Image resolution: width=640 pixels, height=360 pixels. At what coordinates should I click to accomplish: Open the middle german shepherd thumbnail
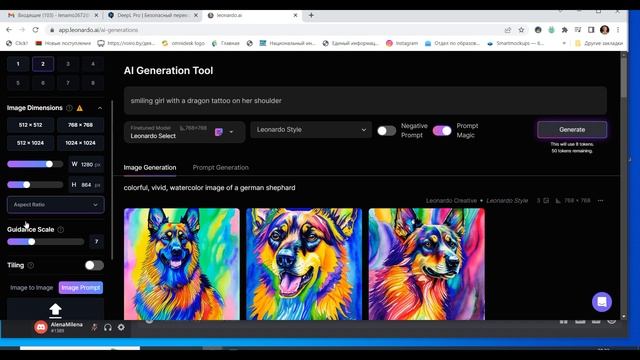click(304, 264)
